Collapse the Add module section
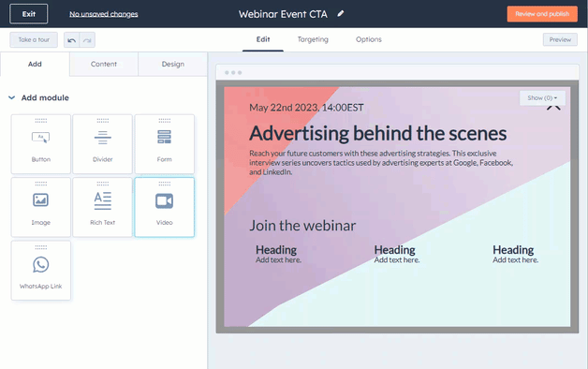The height and width of the screenshot is (369, 588). 11,97
